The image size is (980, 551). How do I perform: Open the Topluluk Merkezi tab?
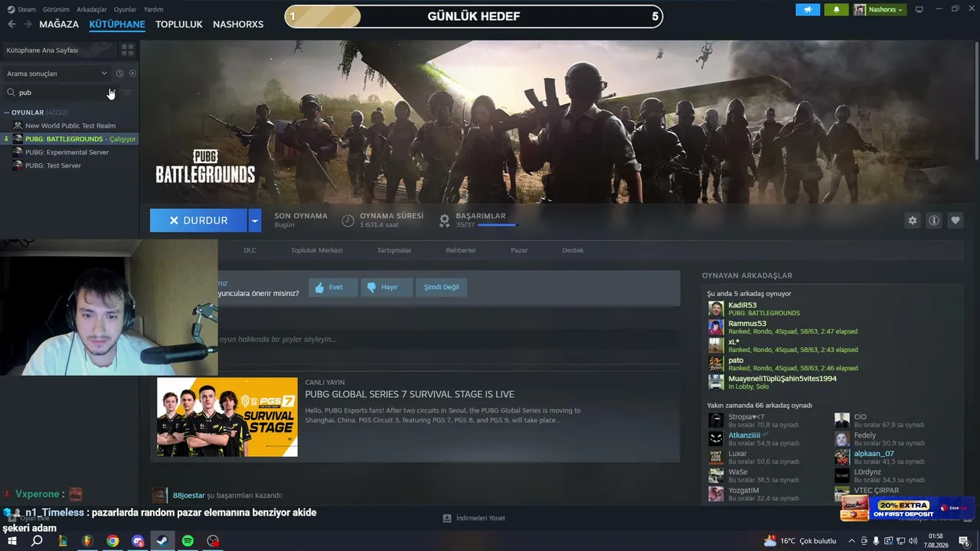[316, 250]
